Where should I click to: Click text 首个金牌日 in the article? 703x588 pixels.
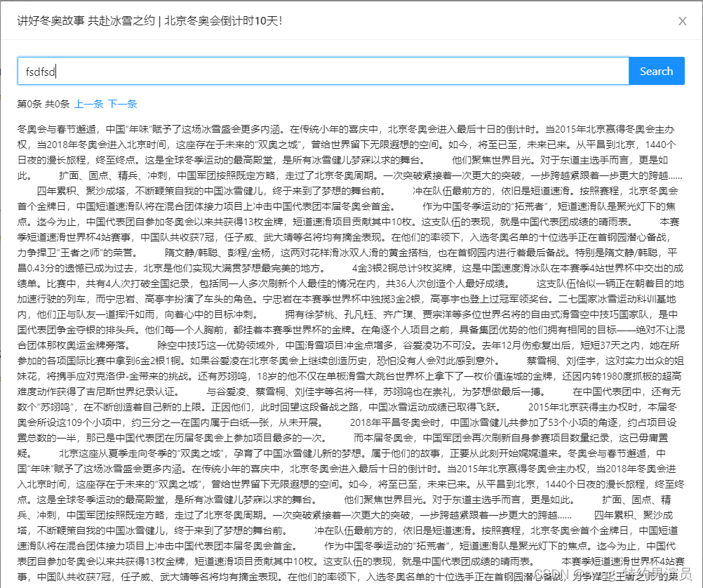pos(41,206)
